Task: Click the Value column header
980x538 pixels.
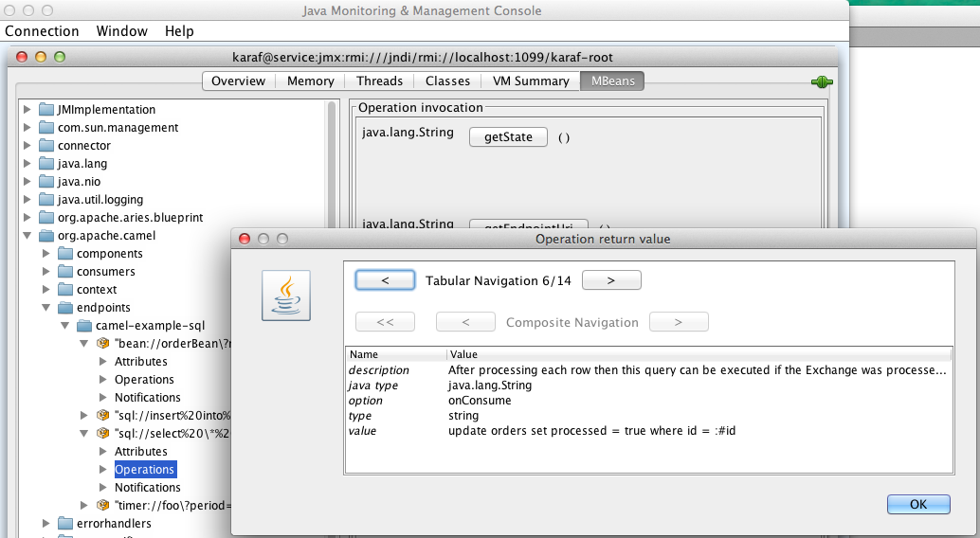Action: 699,354
